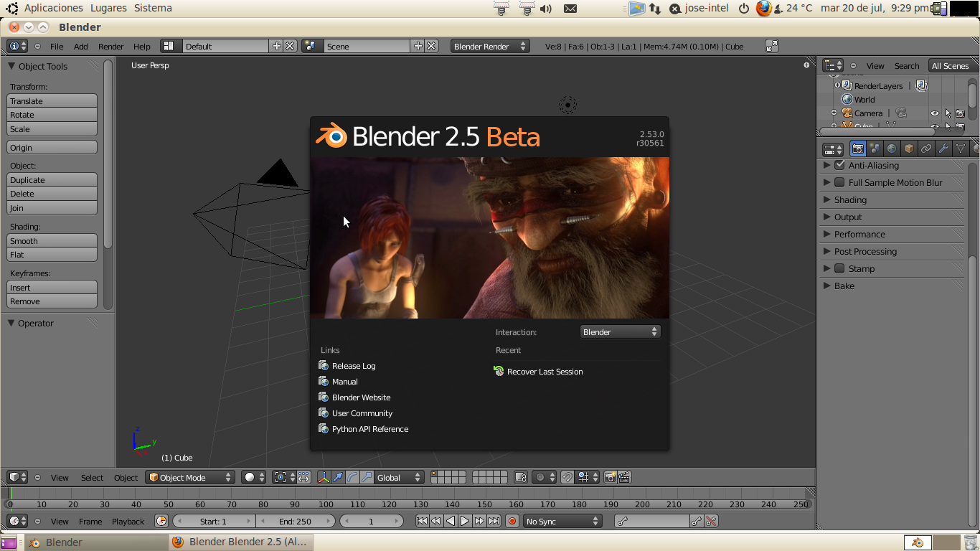Open Firefox from the Ubuntu top panel
The image size is (980, 551).
click(x=763, y=8)
